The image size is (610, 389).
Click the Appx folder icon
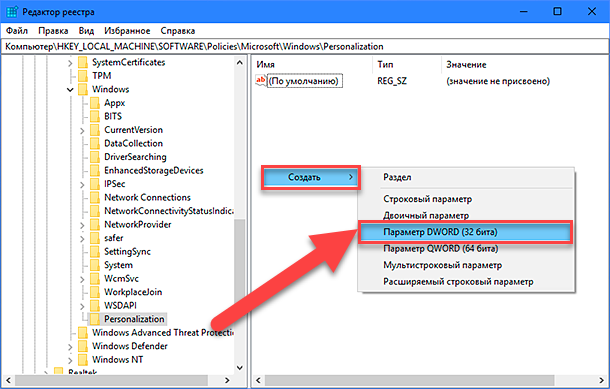click(x=95, y=103)
